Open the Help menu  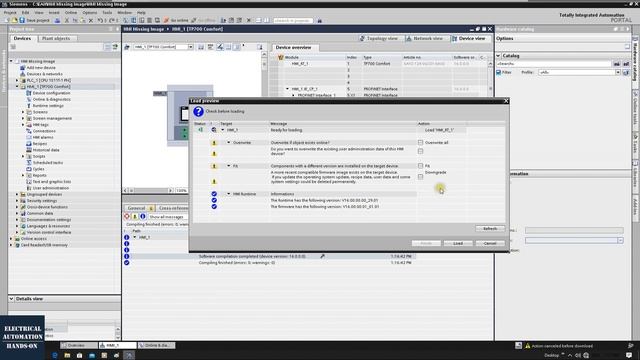(141, 13)
